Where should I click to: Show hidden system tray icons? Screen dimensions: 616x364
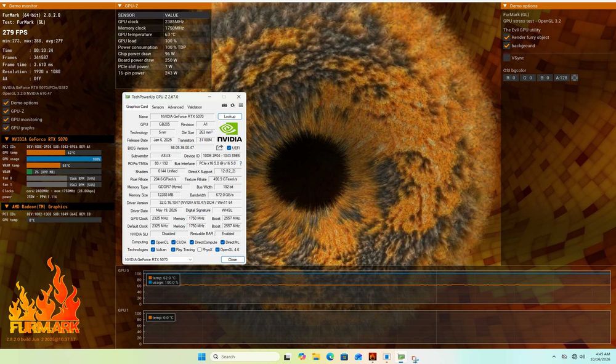554,357
